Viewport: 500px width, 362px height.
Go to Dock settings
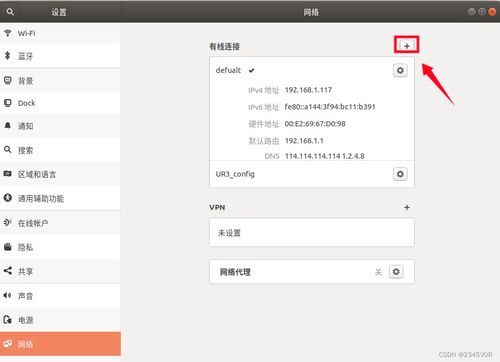(60, 103)
